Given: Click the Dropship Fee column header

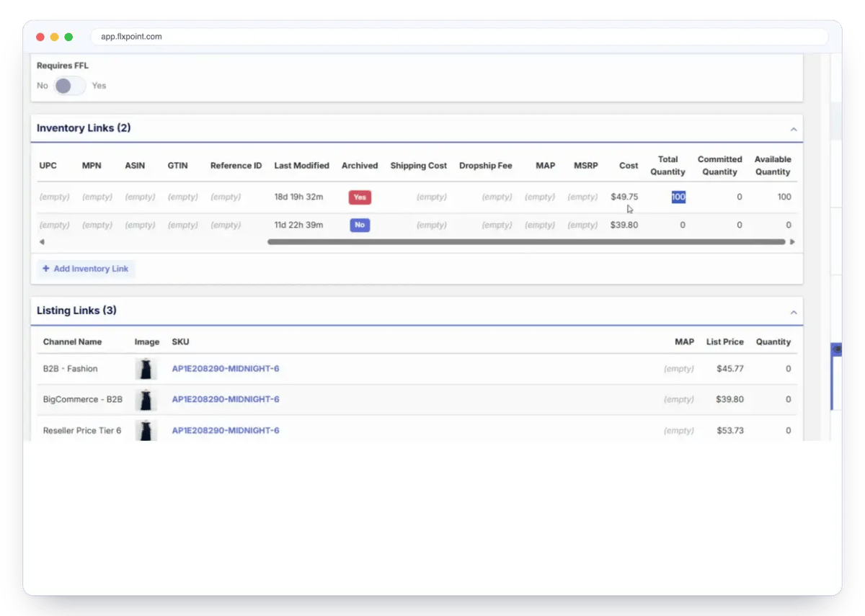Looking at the screenshot, I should tap(486, 166).
